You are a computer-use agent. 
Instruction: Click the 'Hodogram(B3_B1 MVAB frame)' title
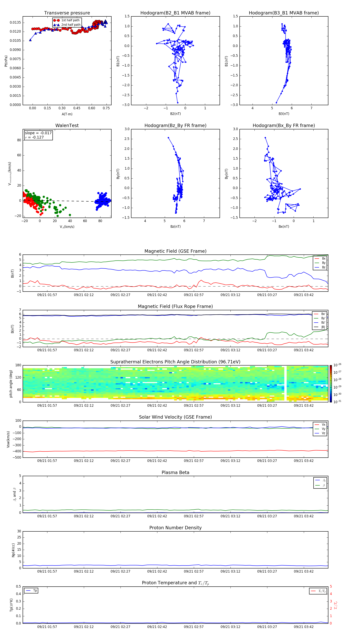click(284, 13)
